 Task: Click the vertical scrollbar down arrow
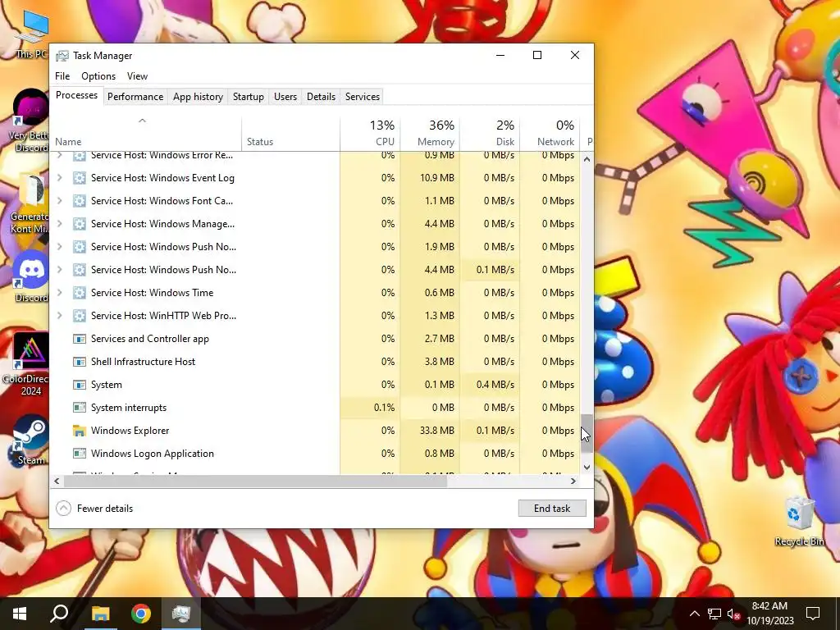pyautogui.click(x=587, y=467)
